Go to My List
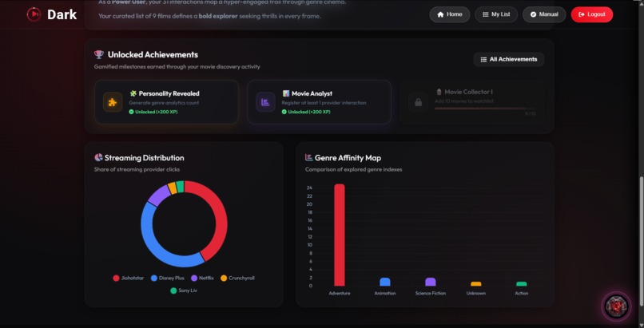 (x=496, y=14)
